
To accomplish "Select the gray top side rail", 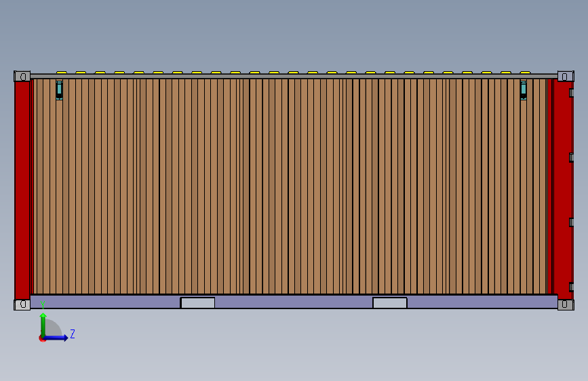I will click(294, 76).
